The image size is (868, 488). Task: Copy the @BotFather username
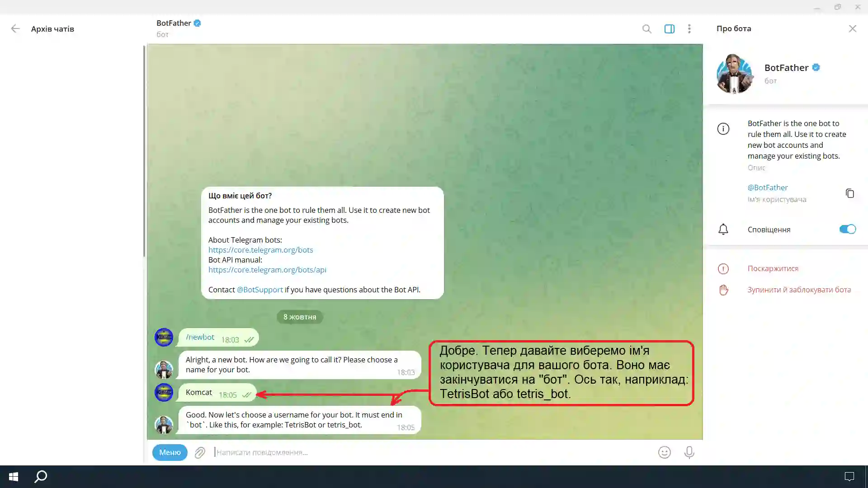[849, 193]
